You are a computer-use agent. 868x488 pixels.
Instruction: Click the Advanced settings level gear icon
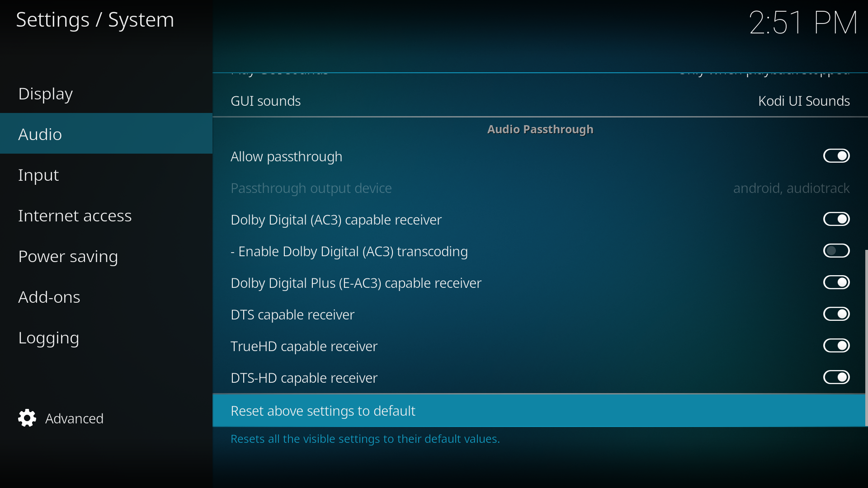point(27,418)
